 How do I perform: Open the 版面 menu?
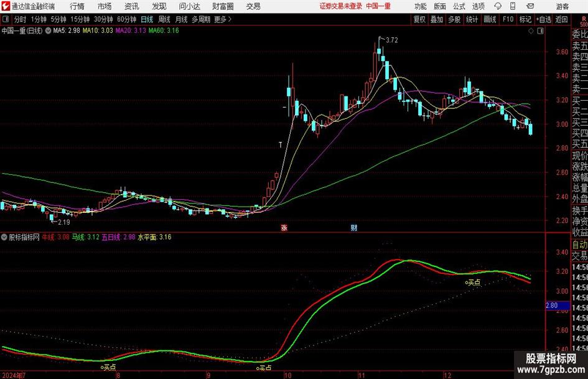click(x=440, y=6)
